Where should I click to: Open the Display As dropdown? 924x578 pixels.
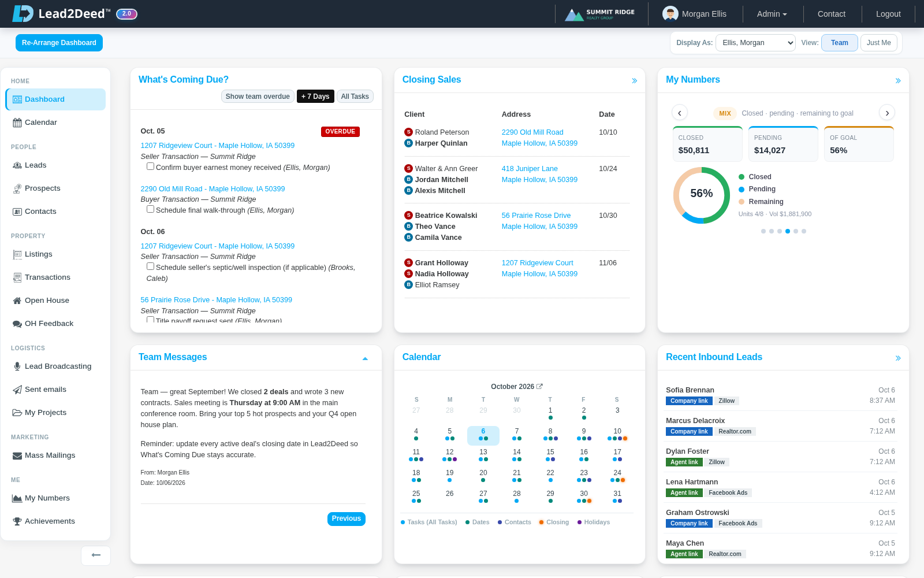click(755, 43)
